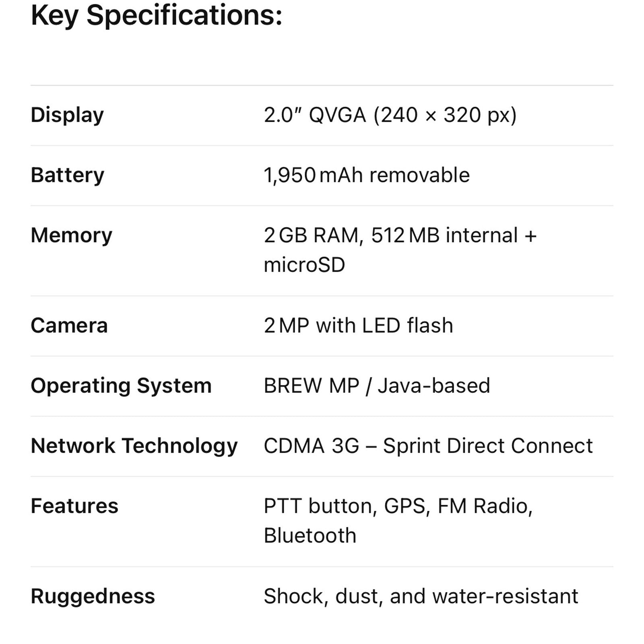644x644 pixels.
Task: Click the word Bluetooth
Action: point(310,536)
